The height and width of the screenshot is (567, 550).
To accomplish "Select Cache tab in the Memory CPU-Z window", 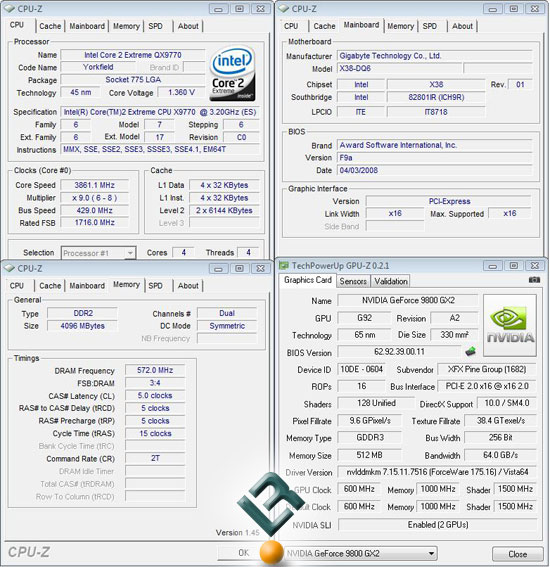I will (50, 286).
